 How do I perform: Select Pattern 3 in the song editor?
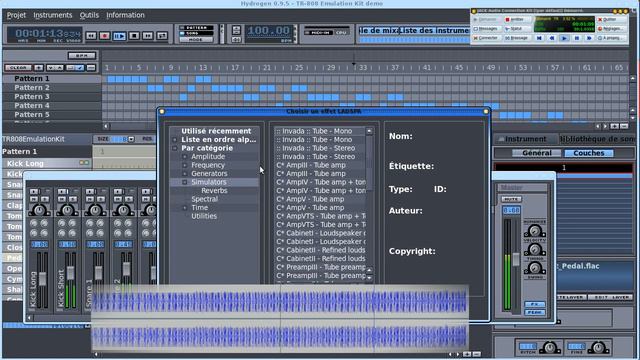point(51,96)
